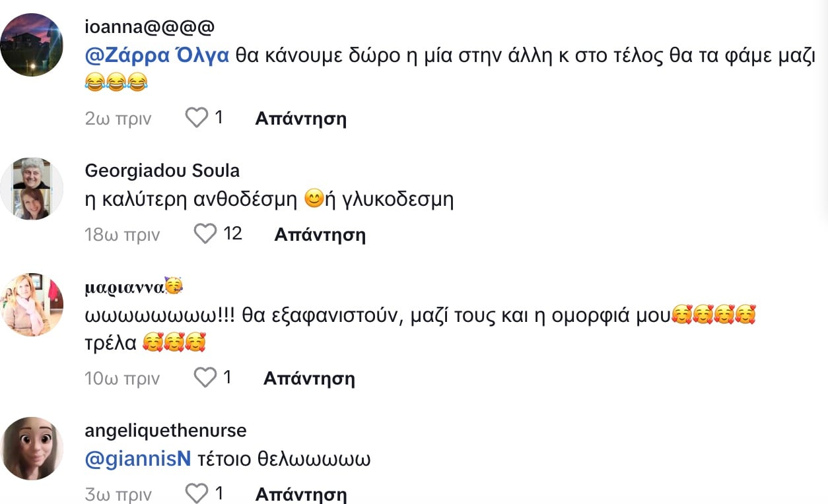
Task: Reply to Georgiadou Soula via Απάντηση
Action: click(320, 234)
